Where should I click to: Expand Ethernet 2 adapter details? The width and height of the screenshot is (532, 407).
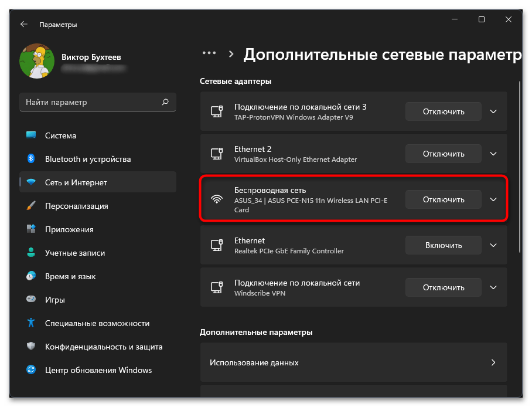click(493, 154)
